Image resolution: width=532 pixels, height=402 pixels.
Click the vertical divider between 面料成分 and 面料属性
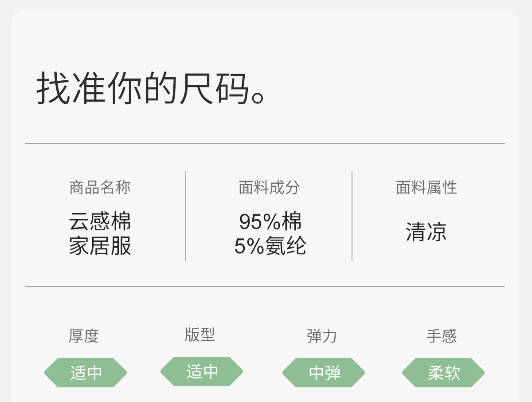tap(352, 216)
